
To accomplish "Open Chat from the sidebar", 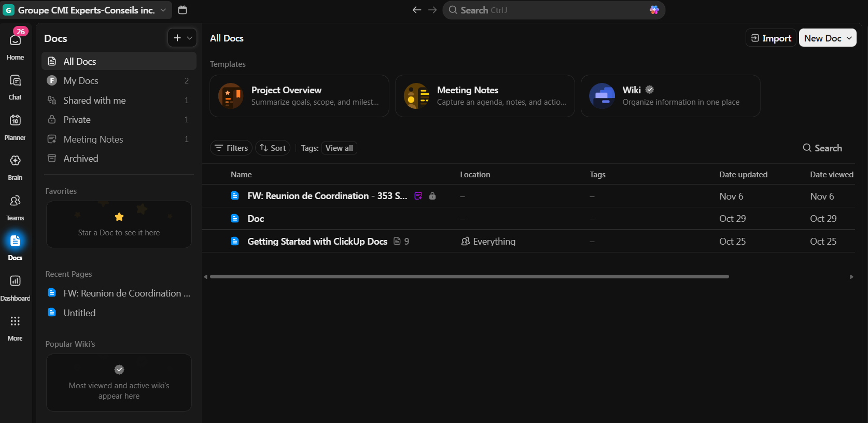I will 15,81.
